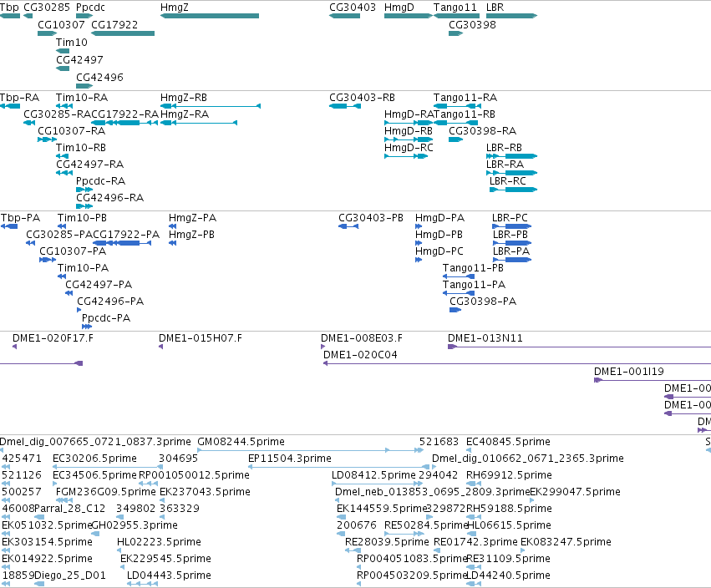Select the LD04443.5prime EST label

coord(169,575)
